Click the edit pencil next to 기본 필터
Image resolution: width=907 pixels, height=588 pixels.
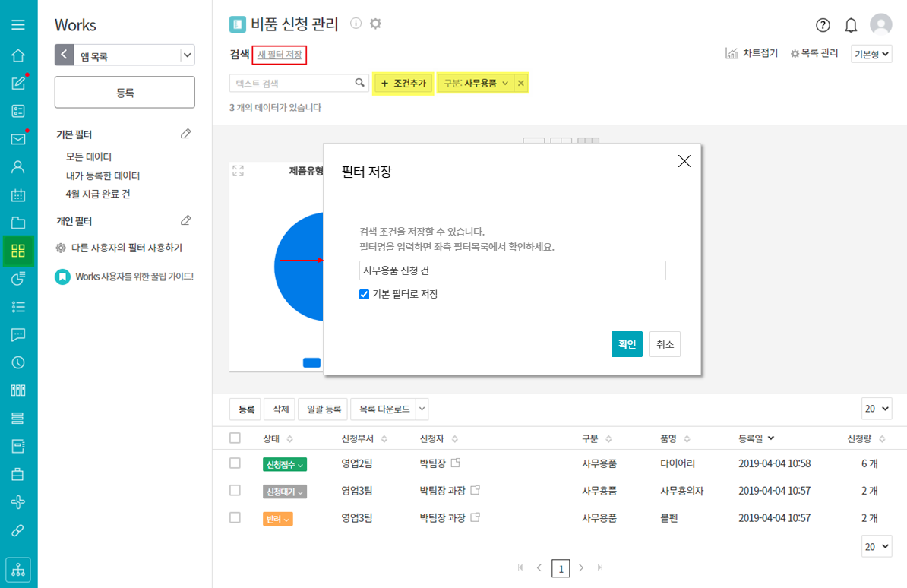click(x=186, y=134)
